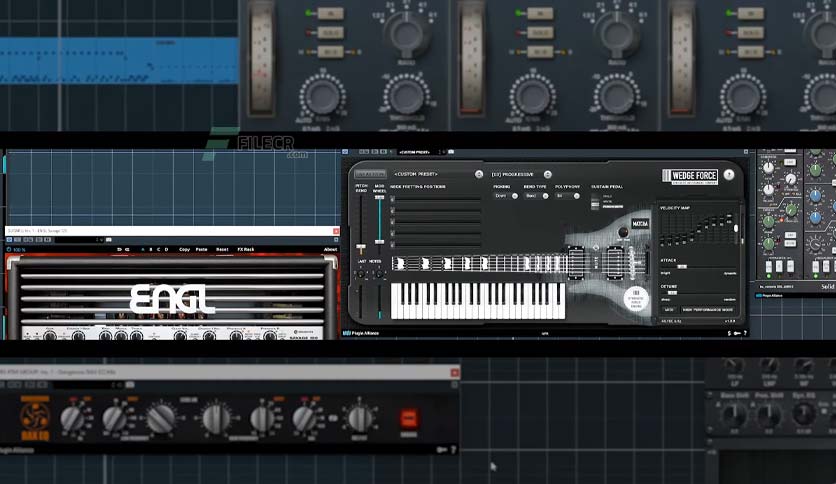Viewport: 836px width, 484px height.
Task: Click the Plugin Alliance logo below Wedge Force
Action: coord(361,333)
